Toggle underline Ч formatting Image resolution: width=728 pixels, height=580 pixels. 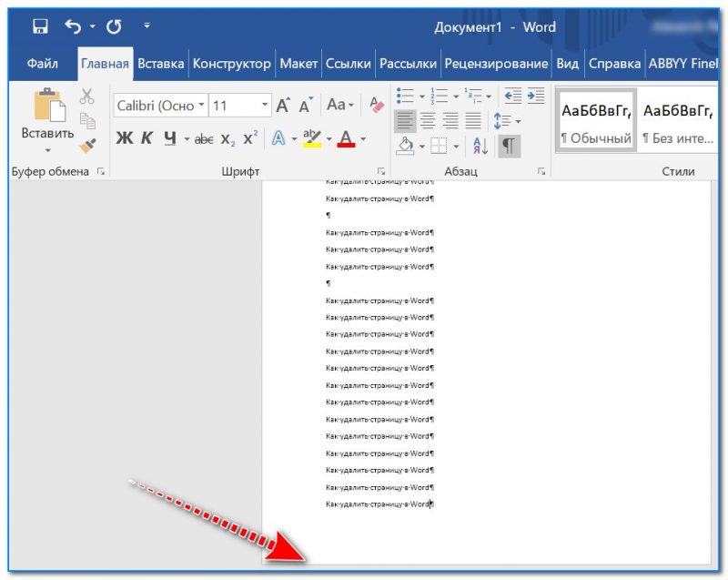(x=170, y=137)
